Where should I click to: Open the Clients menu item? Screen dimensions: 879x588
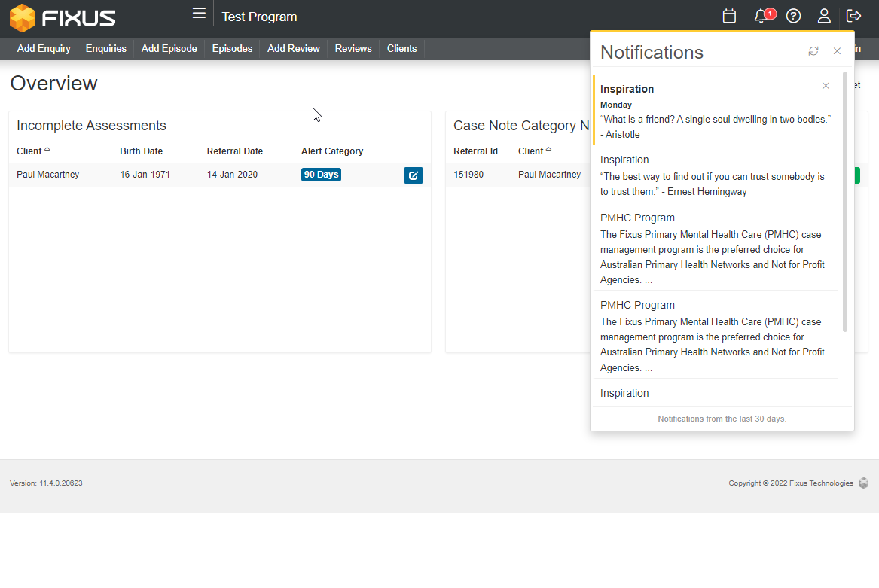click(x=401, y=49)
